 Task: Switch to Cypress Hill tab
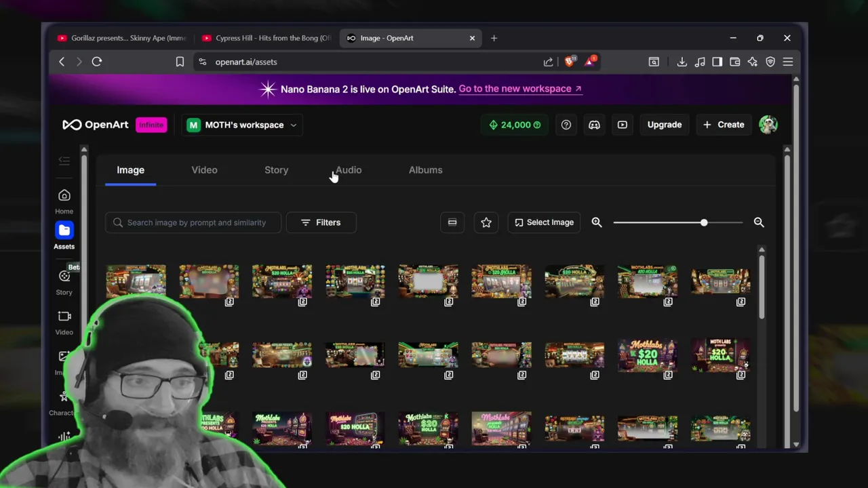[x=267, y=38]
